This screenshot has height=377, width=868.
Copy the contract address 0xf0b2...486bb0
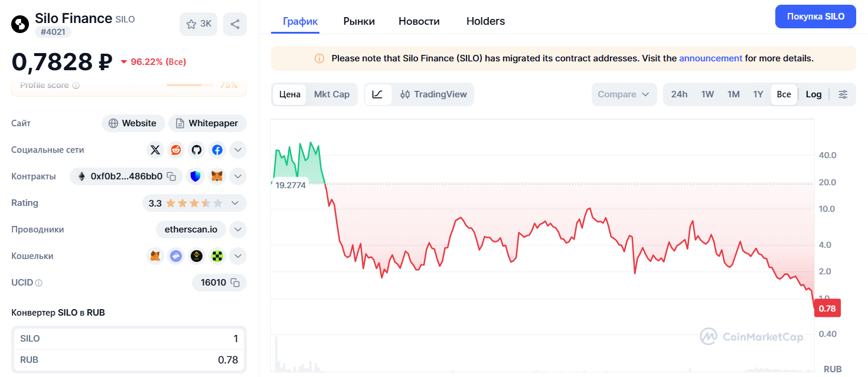tap(171, 176)
